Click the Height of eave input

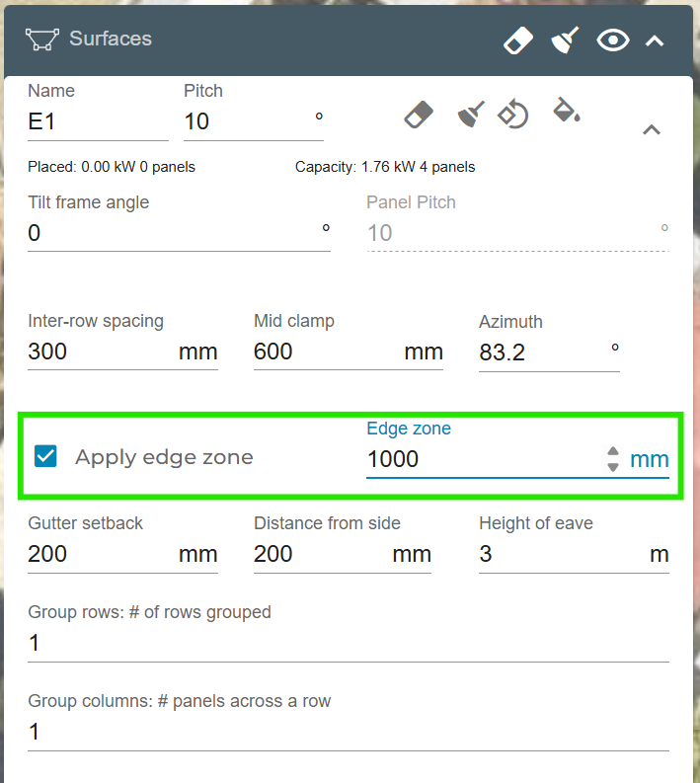coord(558,555)
